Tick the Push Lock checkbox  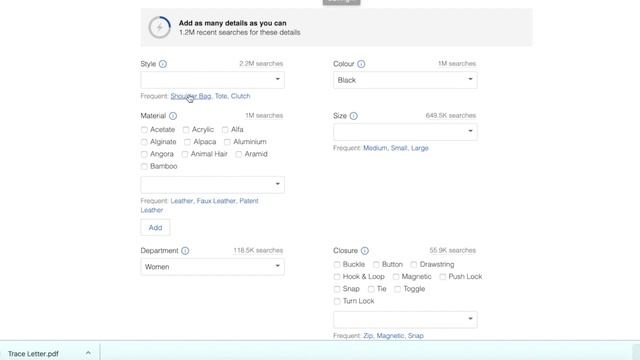point(443,277)
